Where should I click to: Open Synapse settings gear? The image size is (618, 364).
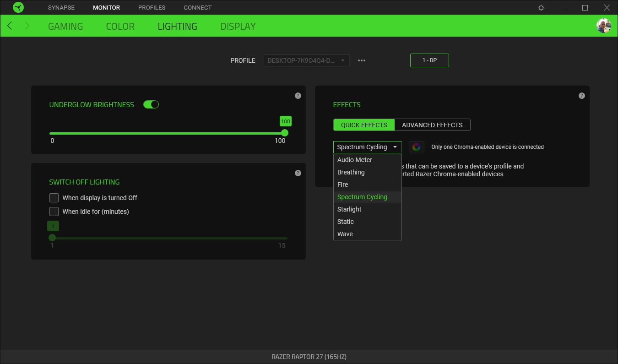pyautogui.click(x=541, y=8)
